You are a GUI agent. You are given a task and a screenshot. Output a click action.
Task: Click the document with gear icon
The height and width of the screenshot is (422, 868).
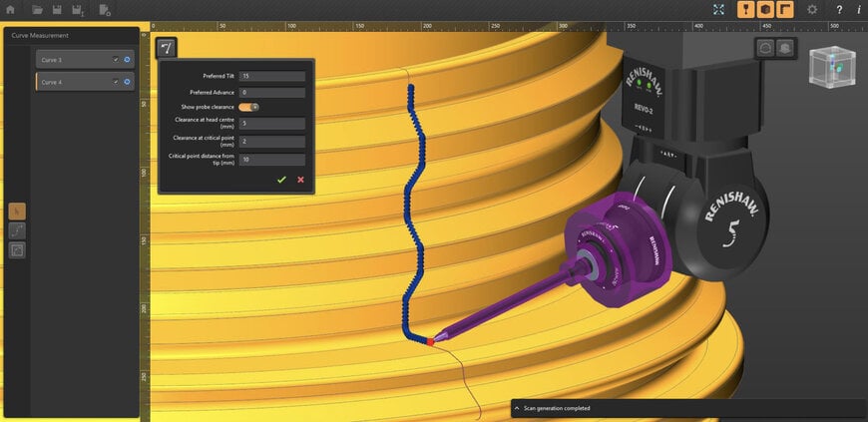click(104, 9)
